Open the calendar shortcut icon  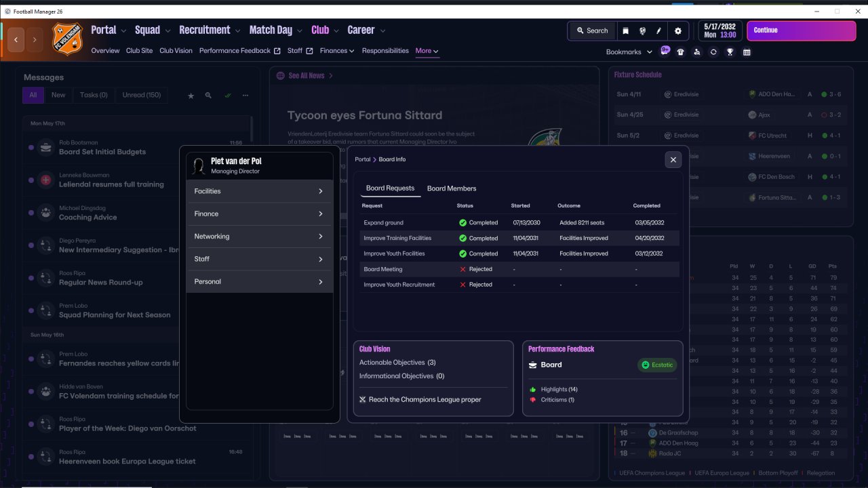[x=747, y=52]
